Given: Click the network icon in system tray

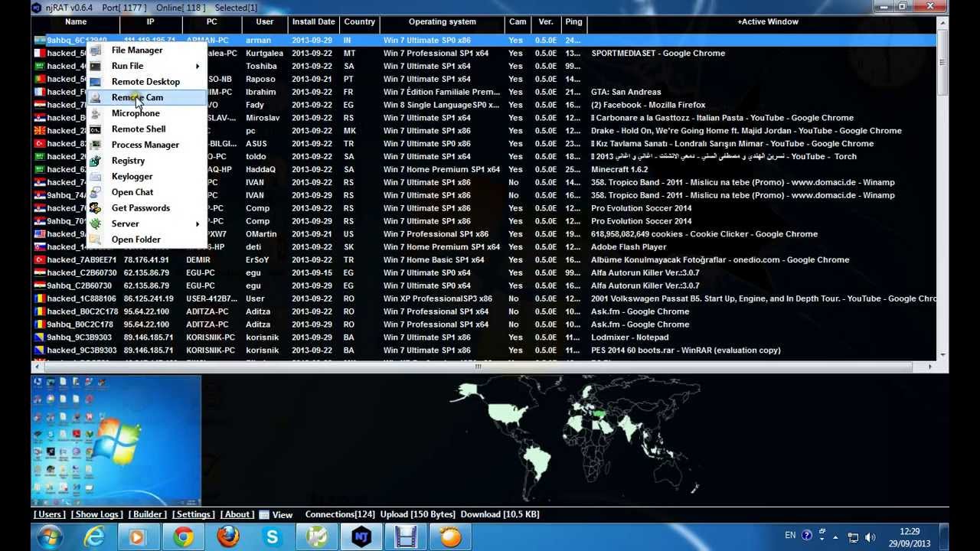Looking at the screenshot, I should point(854,537).
